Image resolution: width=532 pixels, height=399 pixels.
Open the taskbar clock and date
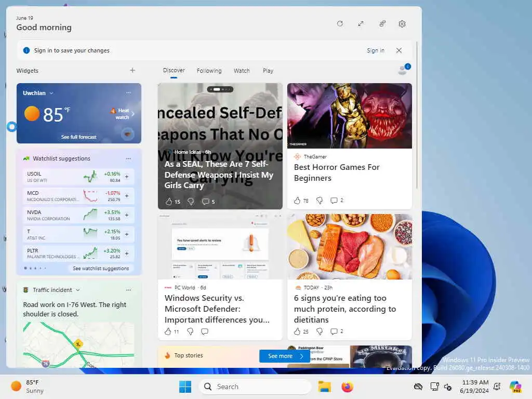pyautogui.click(x=474, y=387)
